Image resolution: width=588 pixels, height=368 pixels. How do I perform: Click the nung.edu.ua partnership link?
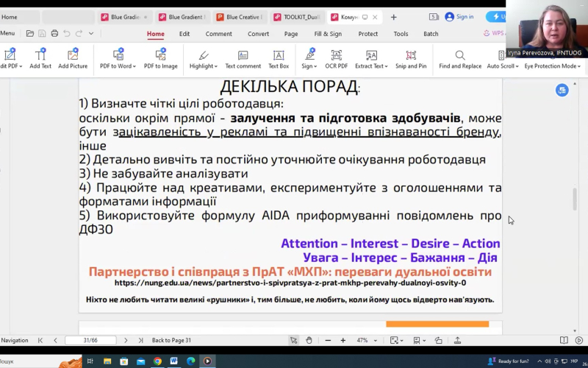point(290,283)
